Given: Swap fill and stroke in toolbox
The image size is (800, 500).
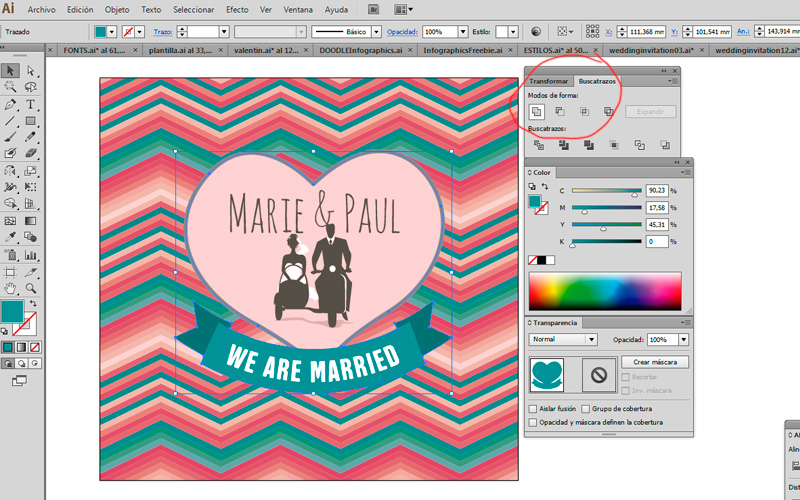Looking at the screenshot, I should coord(33,304).
